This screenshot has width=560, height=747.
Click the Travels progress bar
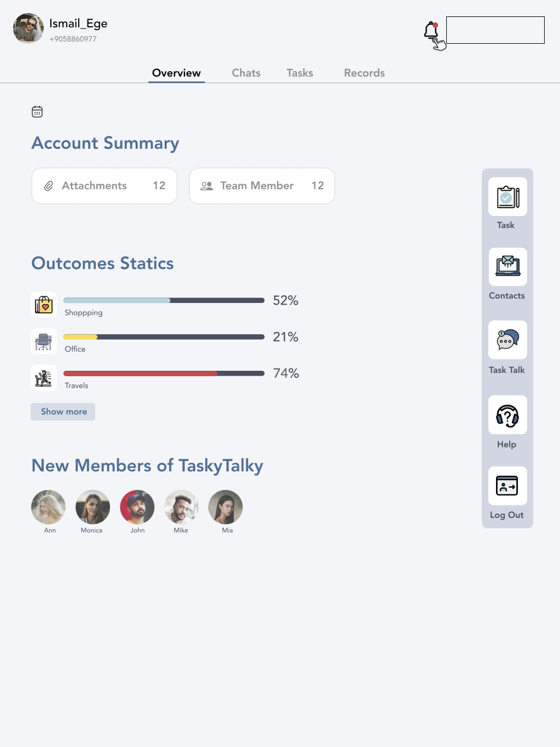[x=164, y=373]
